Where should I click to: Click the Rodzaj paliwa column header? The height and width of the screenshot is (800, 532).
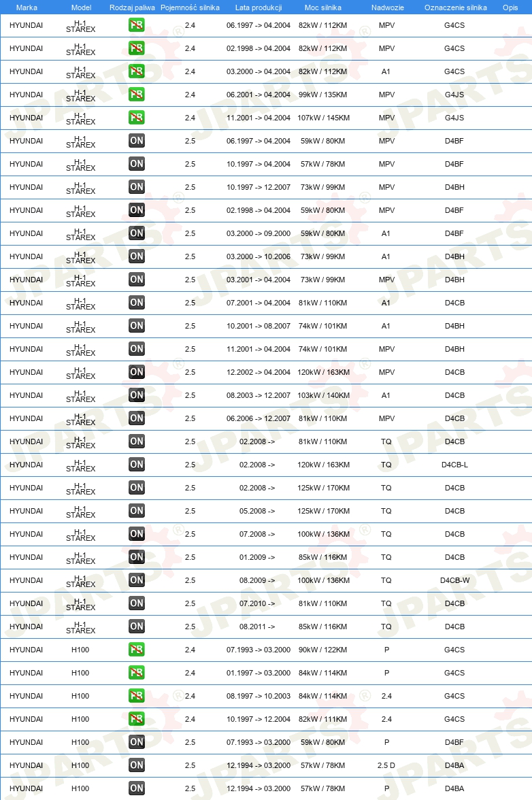pos(132,7)
